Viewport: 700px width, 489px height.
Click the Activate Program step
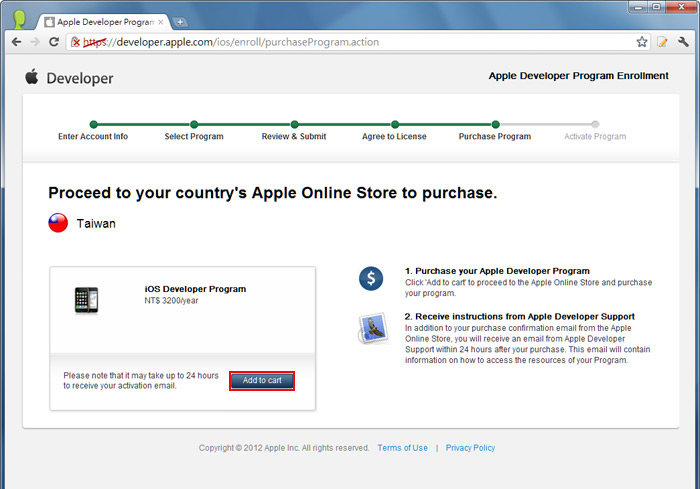tap(595, 136)
